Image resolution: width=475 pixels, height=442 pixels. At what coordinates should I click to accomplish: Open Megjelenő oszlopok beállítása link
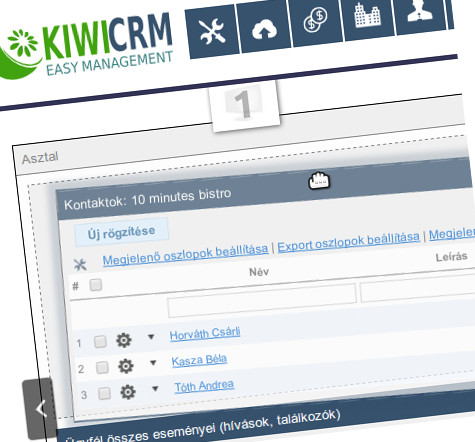(x=185, y=255)
